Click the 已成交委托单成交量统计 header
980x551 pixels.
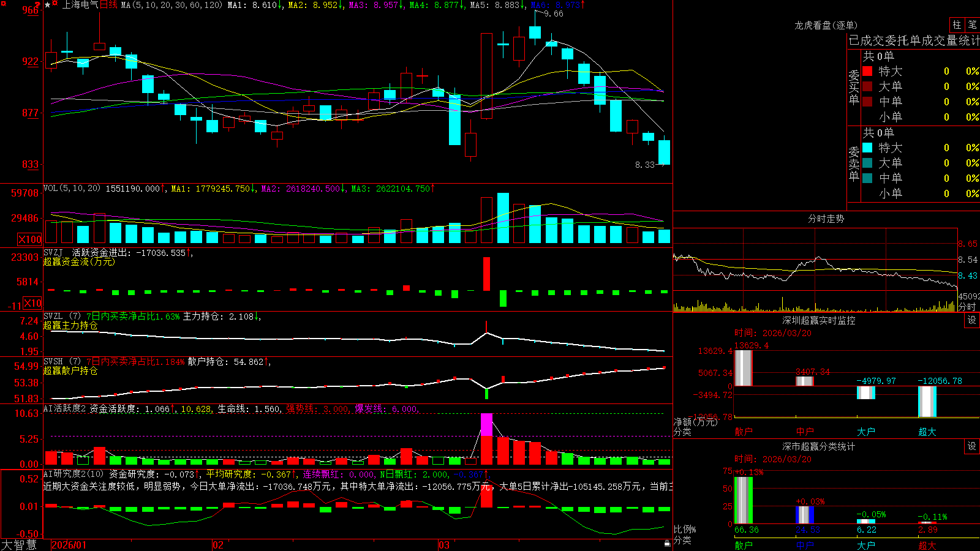coord(914,40)
